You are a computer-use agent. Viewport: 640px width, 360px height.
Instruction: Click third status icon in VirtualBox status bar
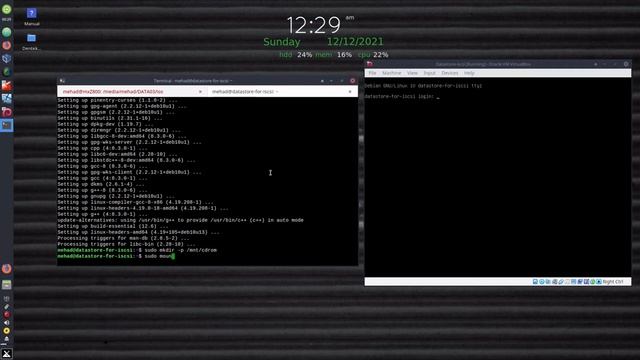tap(548, 282)
